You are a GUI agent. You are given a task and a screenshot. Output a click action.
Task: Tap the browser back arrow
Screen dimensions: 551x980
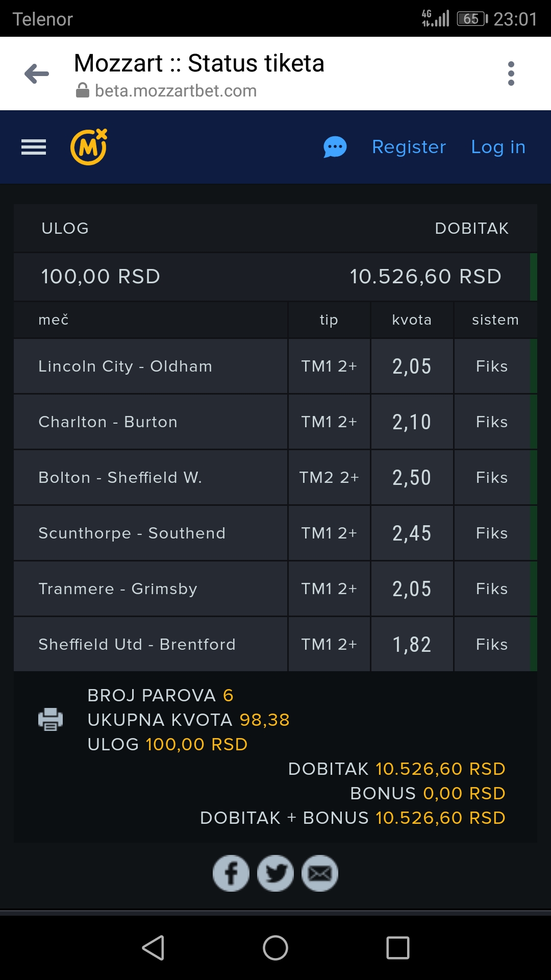tap(37, 73)
